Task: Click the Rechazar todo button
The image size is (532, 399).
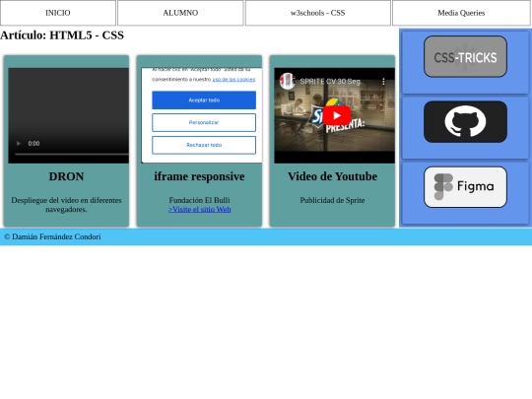Action: (x=204, y=145)
